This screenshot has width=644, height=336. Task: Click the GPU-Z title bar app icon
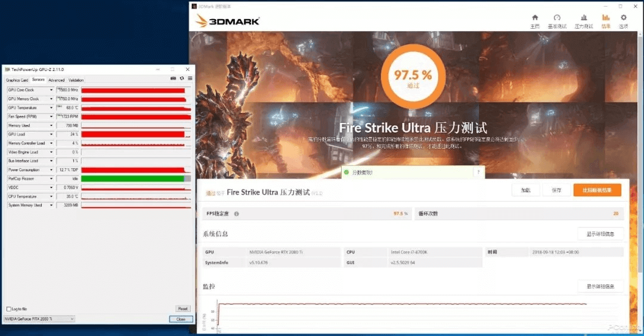pos(7,69)
